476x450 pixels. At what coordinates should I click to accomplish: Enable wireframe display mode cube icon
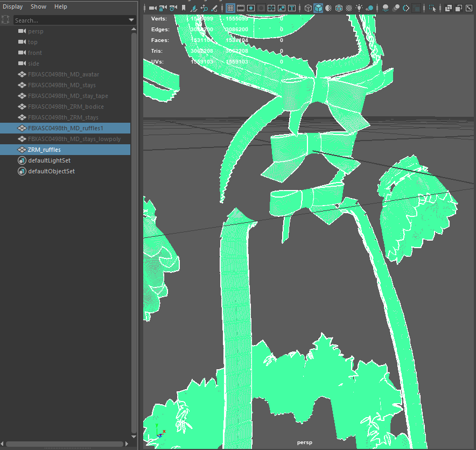[308, 8]
